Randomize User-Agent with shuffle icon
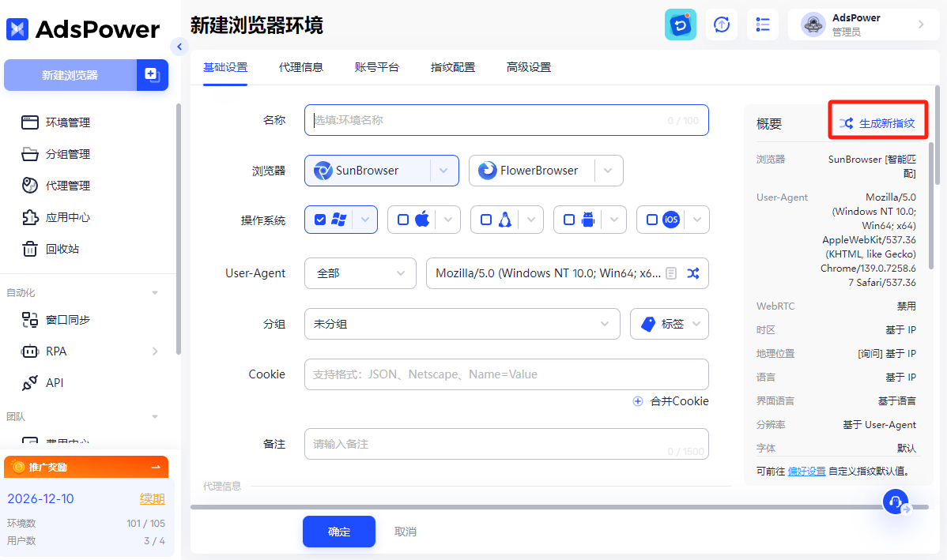The width and height of the screenshot is (947, 560). point(692,273)
